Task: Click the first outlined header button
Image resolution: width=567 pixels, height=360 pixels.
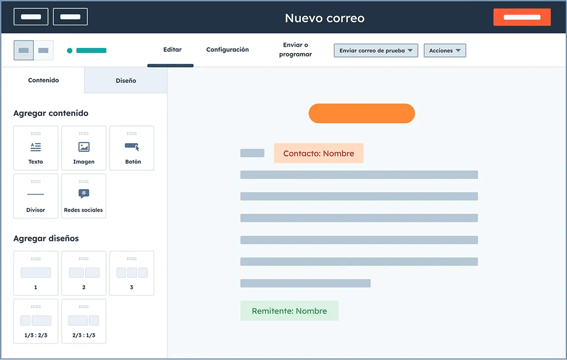Action: pyautogui.click(x=31, y=17)
